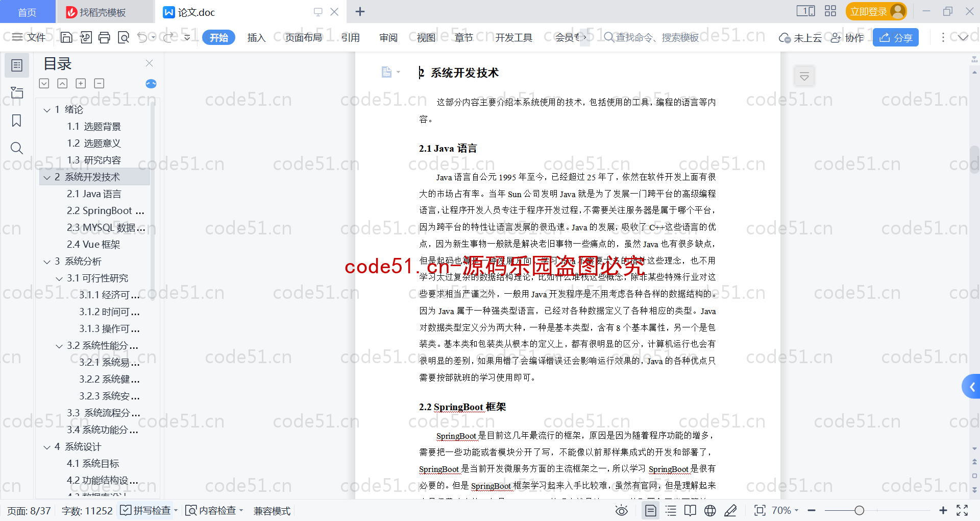Click word count in status bar
This screenshot has width=980, height=521.
87,511
